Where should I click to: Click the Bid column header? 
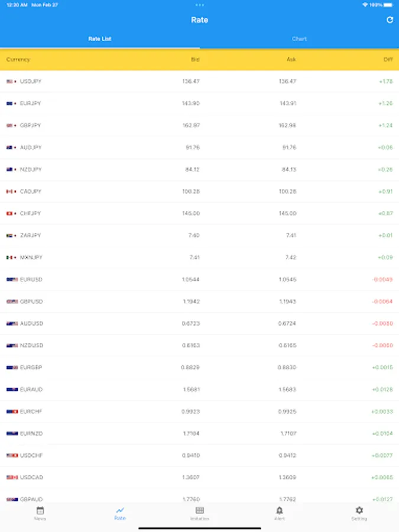[x=195, y=60]
